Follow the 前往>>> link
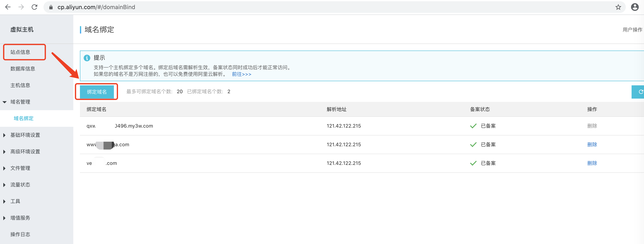 pos(241,74)
